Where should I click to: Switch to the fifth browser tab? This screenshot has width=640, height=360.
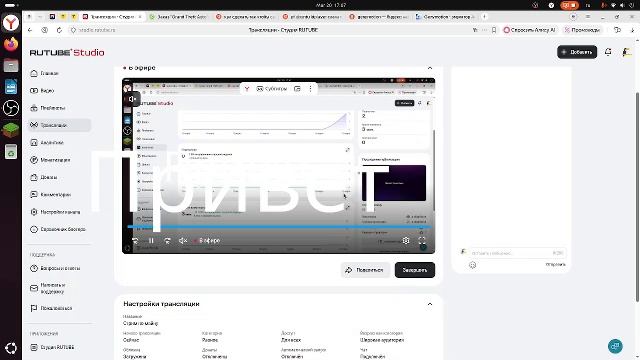click(x=380, y=17)
